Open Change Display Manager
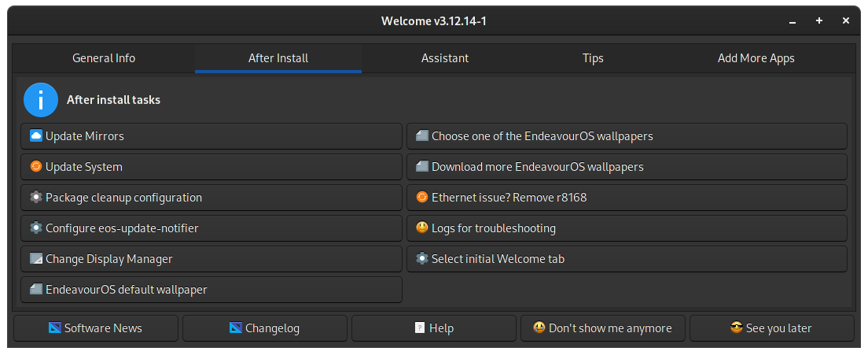 coord(211,259)
